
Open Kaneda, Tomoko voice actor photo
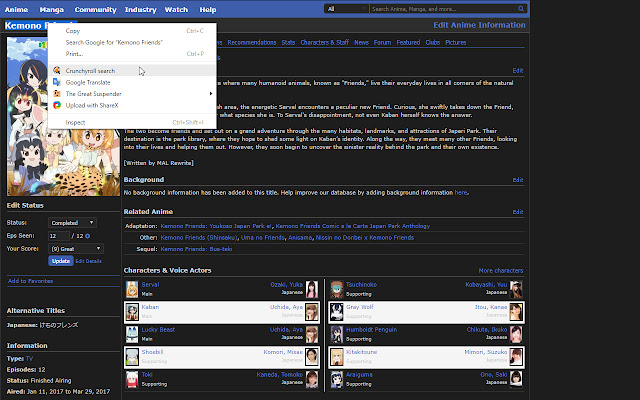tap(312, 379)
